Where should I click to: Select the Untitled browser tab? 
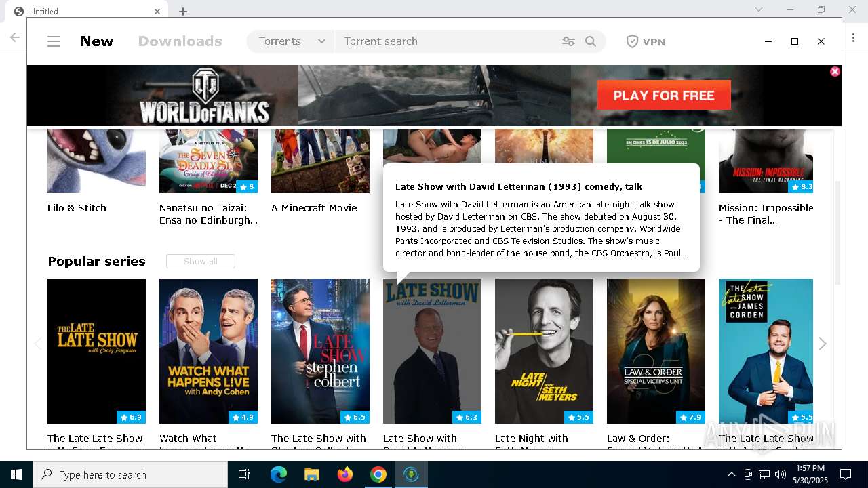pyautogui.click(x=88, y=11)
